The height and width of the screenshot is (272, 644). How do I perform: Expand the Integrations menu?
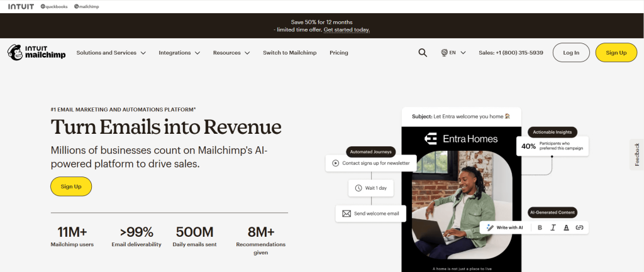click(179, 53)
